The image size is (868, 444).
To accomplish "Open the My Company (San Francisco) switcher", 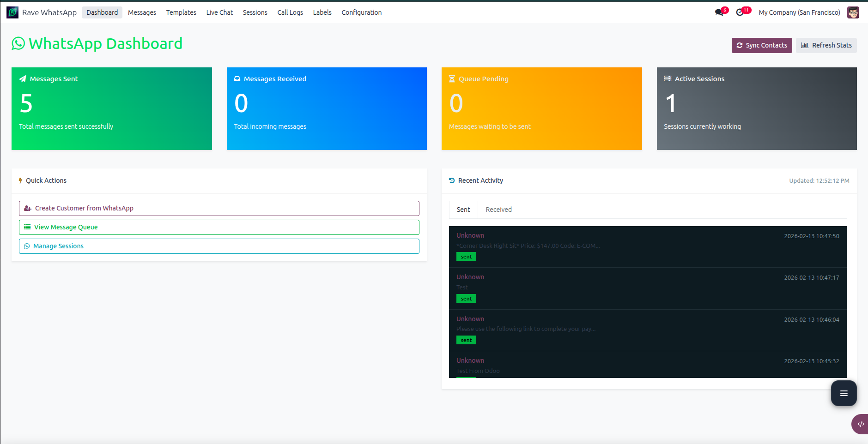I will tap(799, 12).
